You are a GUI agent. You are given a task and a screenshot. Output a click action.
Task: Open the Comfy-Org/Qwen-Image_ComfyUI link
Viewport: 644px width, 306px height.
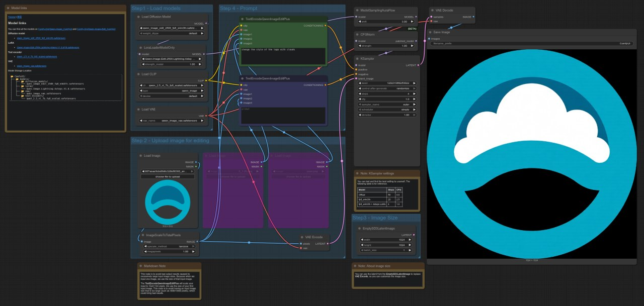55,29
